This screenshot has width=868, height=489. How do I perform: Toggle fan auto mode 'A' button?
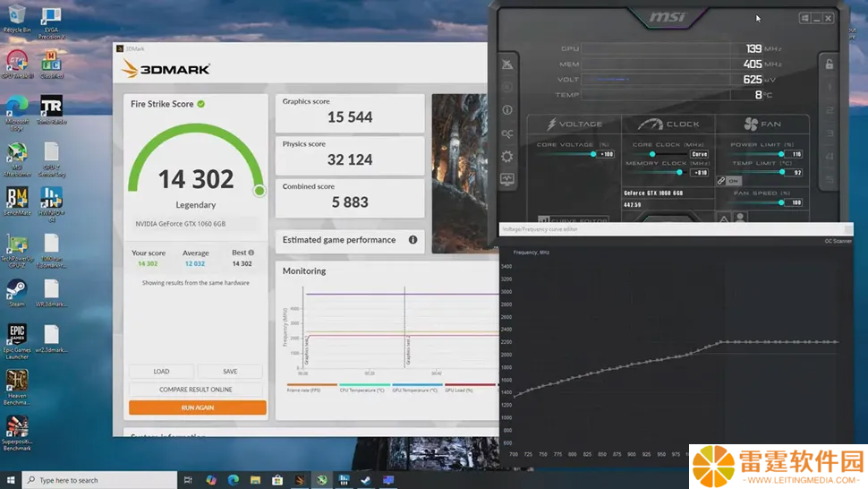pos(724,219)
